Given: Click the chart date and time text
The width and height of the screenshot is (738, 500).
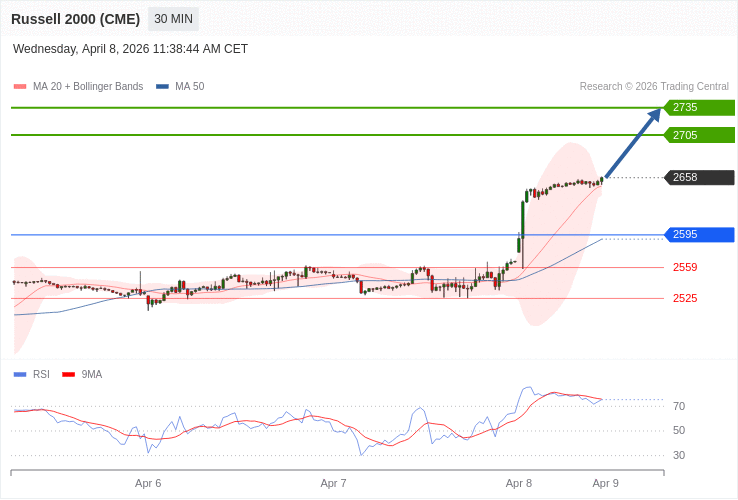Looking at the screenshot, I should coord(130,49).
